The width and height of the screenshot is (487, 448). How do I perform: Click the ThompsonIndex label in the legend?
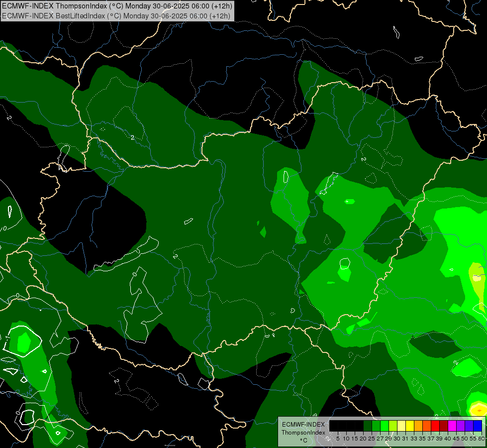[303, 433]
